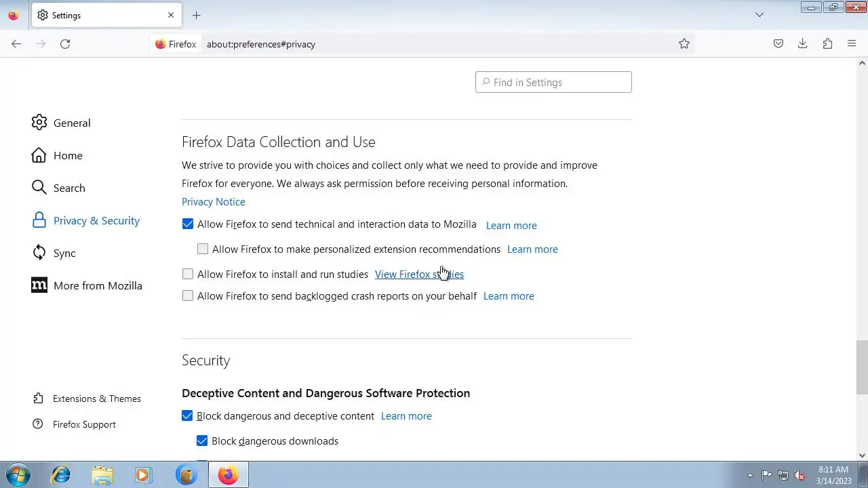Image resolution: width=868 pixels, height=488 pixels.
Task: Close the Settings tab
Action: point(171,15)
